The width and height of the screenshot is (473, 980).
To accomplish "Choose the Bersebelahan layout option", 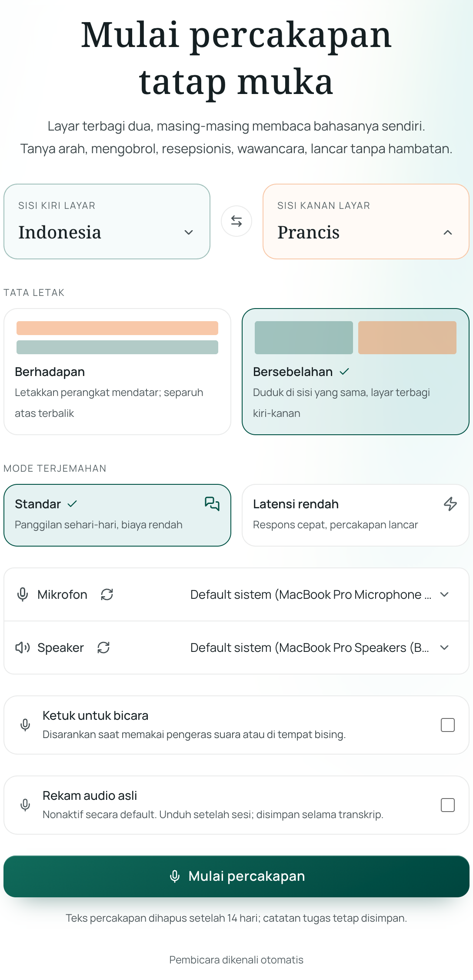I will coord(356,372).
